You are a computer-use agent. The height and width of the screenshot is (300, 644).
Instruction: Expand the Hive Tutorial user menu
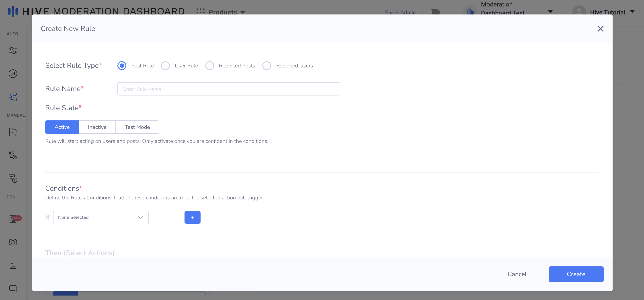607,12
